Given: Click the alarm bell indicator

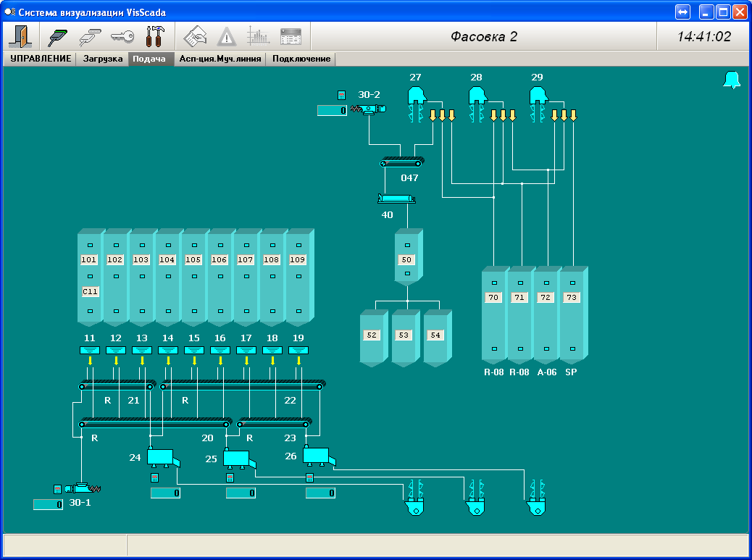Looking at the screenshot, I should click(x=732, y=80).
